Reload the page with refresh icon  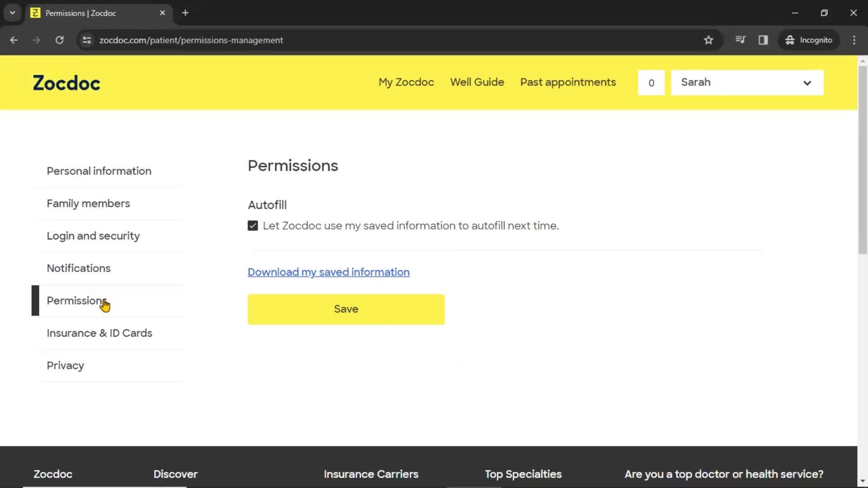[59, 40]
